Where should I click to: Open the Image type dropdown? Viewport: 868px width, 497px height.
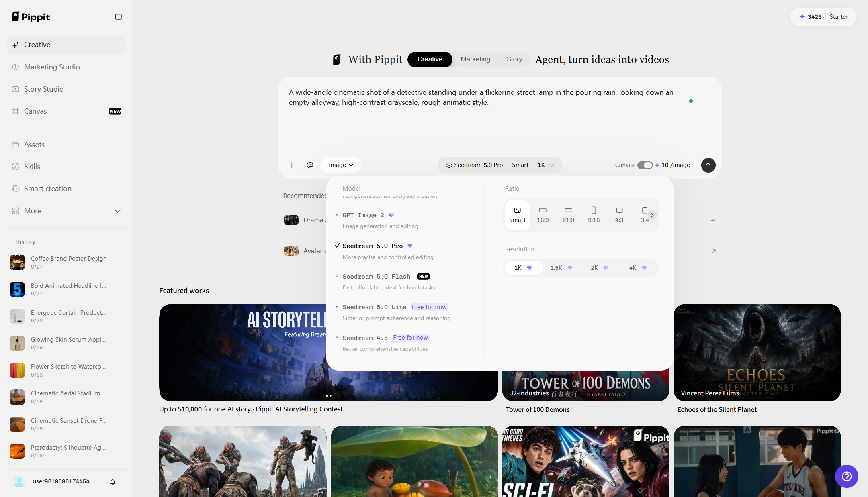click(x=341, y=165)
